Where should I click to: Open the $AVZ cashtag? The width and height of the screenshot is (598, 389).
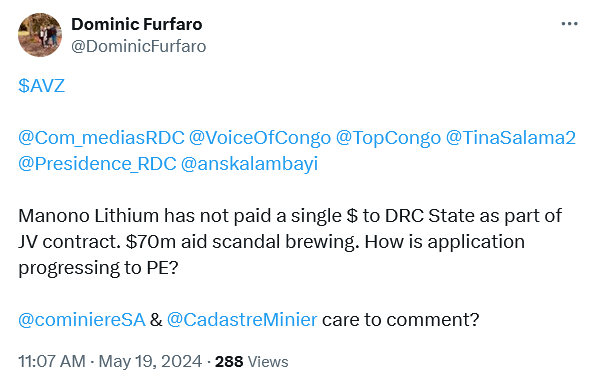pyautogui.click(x=42, y=86)
